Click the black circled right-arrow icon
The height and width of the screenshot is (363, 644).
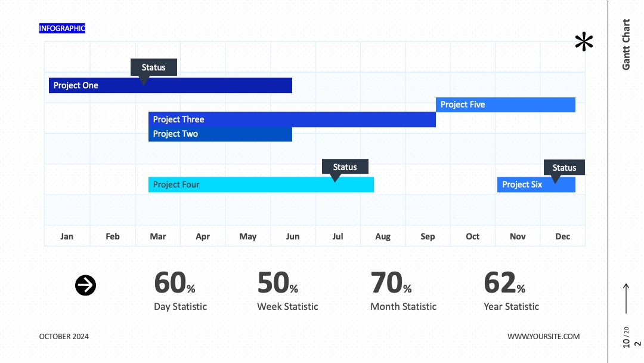click(85, 285)
